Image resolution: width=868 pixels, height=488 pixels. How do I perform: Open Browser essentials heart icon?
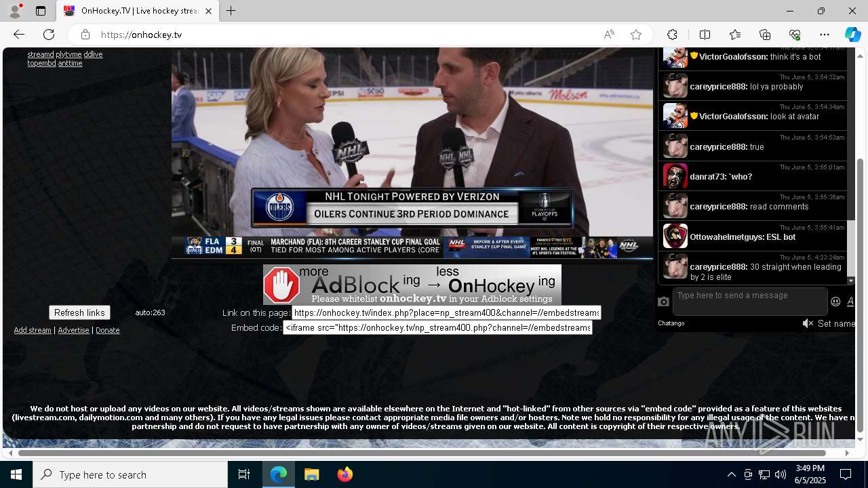795,35
